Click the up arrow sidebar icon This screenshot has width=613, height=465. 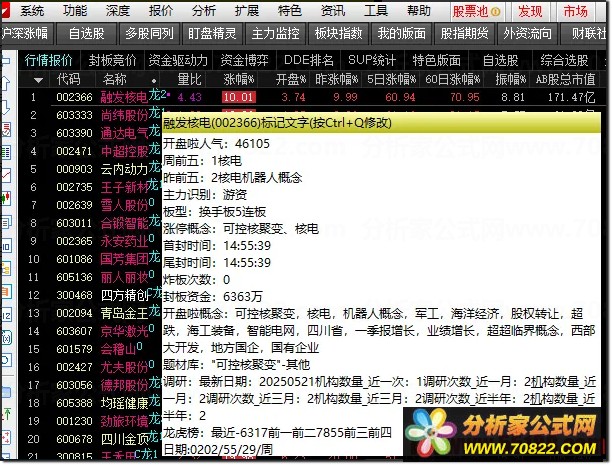pyautogui.click(x=6, y=83)
